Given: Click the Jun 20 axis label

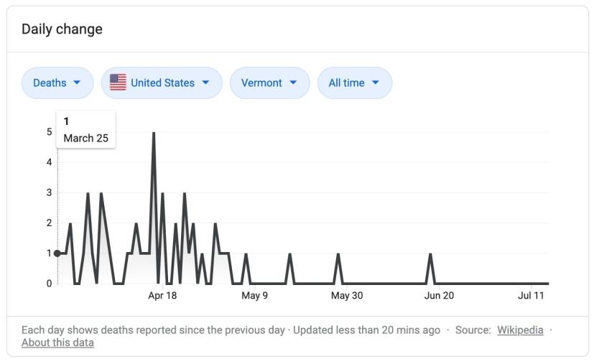Looking at the screenshot, I should point(439,295).
